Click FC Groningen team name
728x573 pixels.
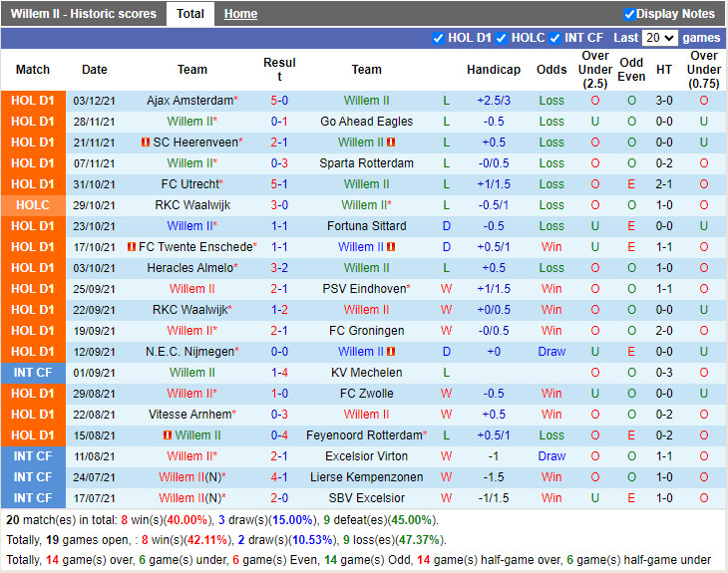[366, 331]
